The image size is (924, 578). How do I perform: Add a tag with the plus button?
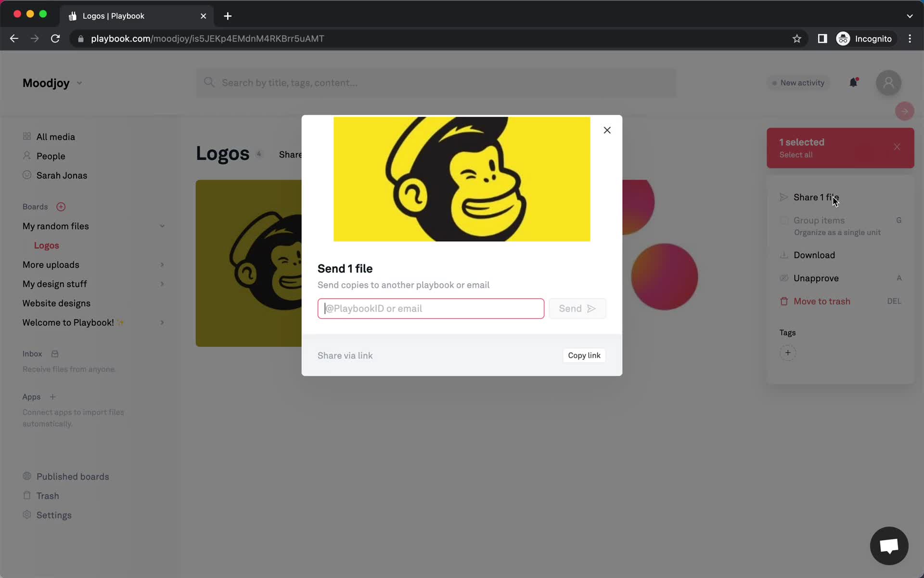pos(787,353)
